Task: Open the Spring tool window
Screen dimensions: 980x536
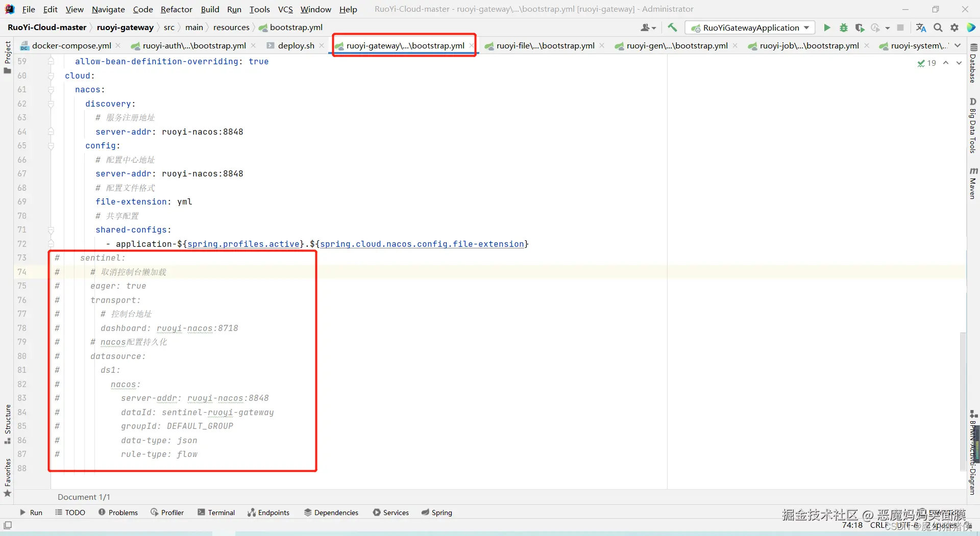Action: [x=437, y=513]
